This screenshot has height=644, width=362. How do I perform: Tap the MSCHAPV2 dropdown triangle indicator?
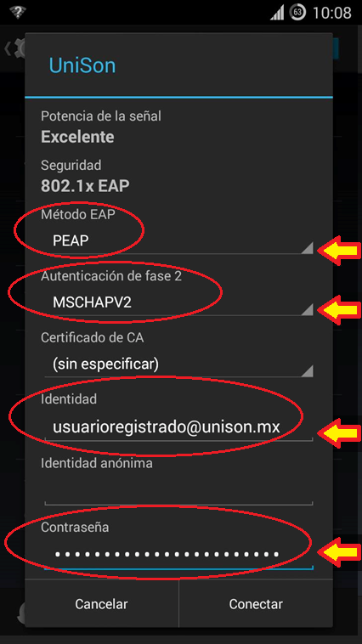pyautogui.click(x=307, y=309)
